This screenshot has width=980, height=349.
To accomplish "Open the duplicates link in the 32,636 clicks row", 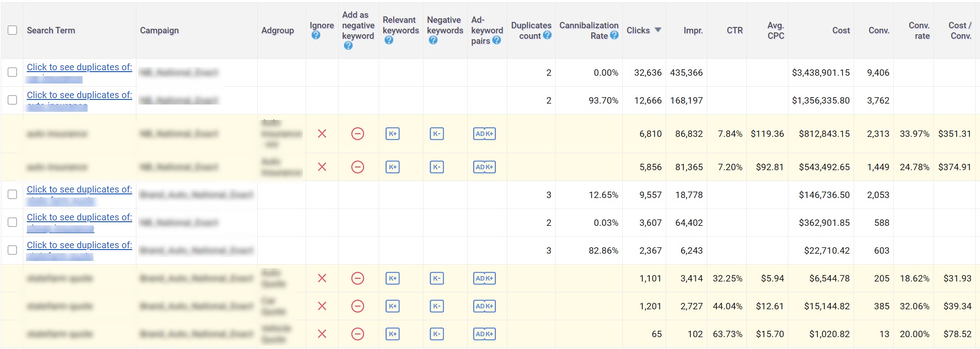I will pos(79,67).
